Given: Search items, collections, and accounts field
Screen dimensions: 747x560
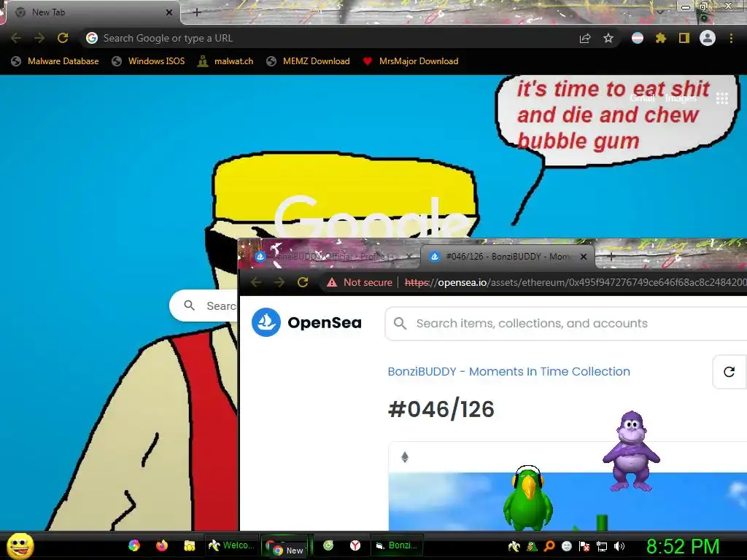Looking at the screenshot, I should pyautogui.click(x=566, y=323).
